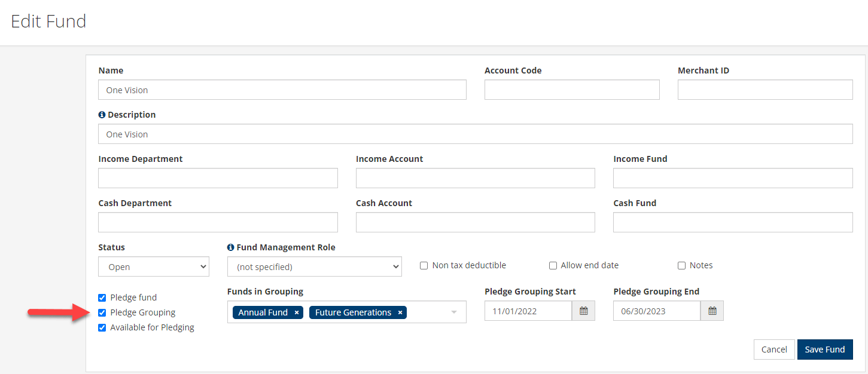
Task: Click the Merchant ID input field
Action: (x=765, y=89)
